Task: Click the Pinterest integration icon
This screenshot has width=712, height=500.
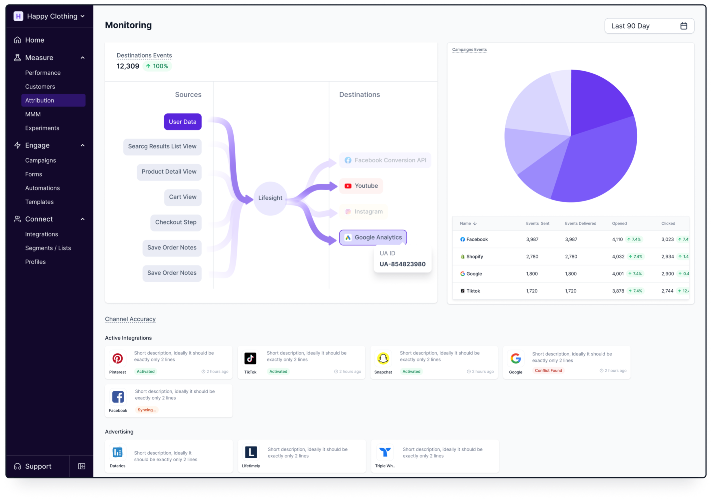Action: coord(118,358)
